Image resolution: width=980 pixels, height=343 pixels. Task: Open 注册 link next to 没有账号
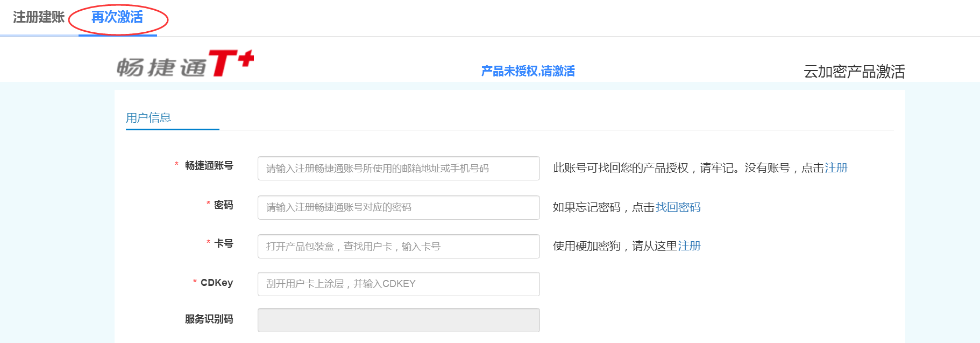click(836, 168)
